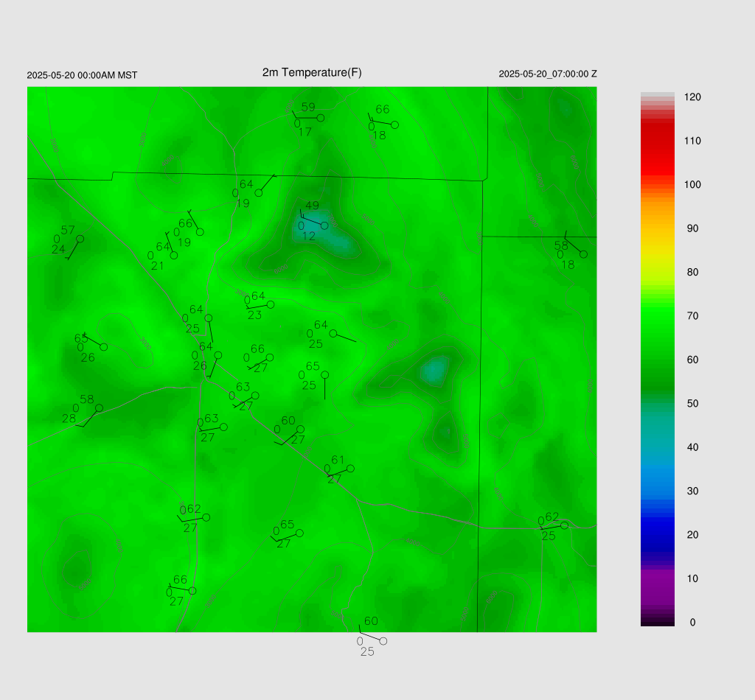Screen dimensions: 755x700
Task: Click the 120 label on the colorbar
Action: [692, 97]
